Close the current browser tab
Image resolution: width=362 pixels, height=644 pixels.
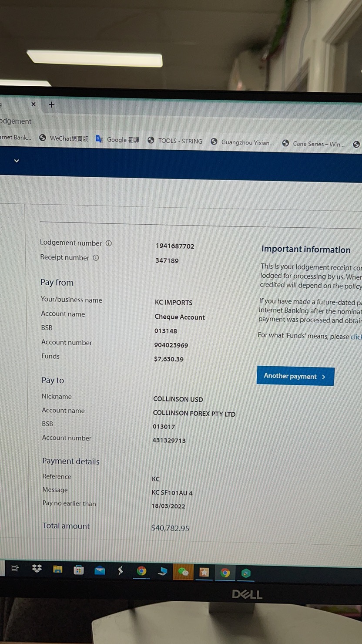tap(34, 104)
